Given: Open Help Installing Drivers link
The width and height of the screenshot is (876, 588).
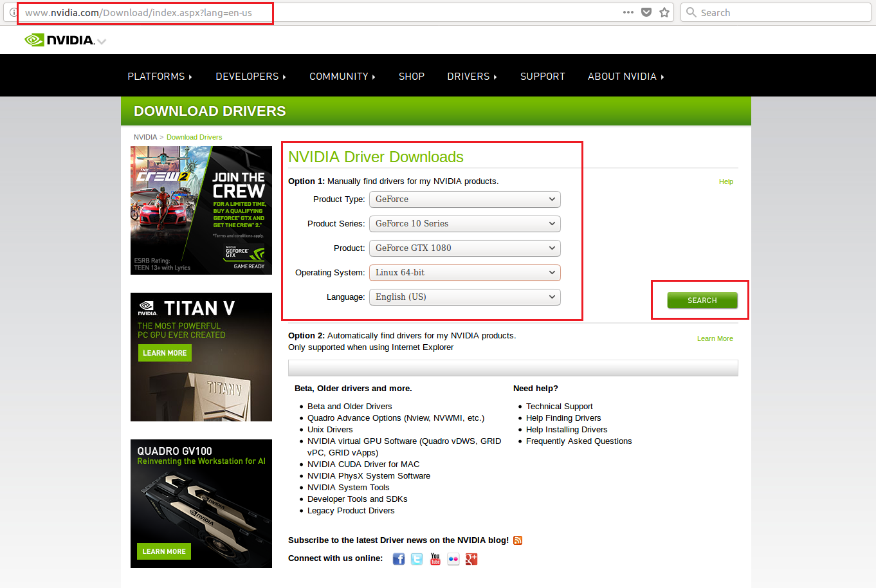Looking at the screenshot, I should (x=567, y=430).
